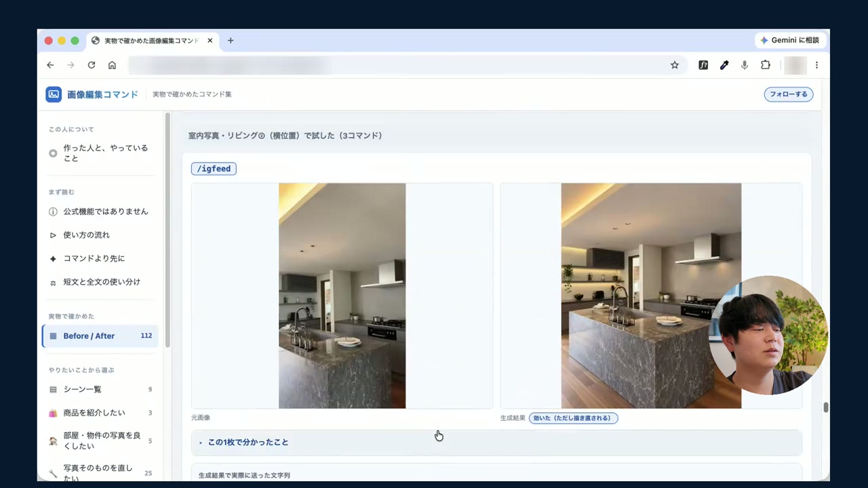868x488 pixels.
Task: Select the Before / After sidebar item
Action: tap(100, 336)
